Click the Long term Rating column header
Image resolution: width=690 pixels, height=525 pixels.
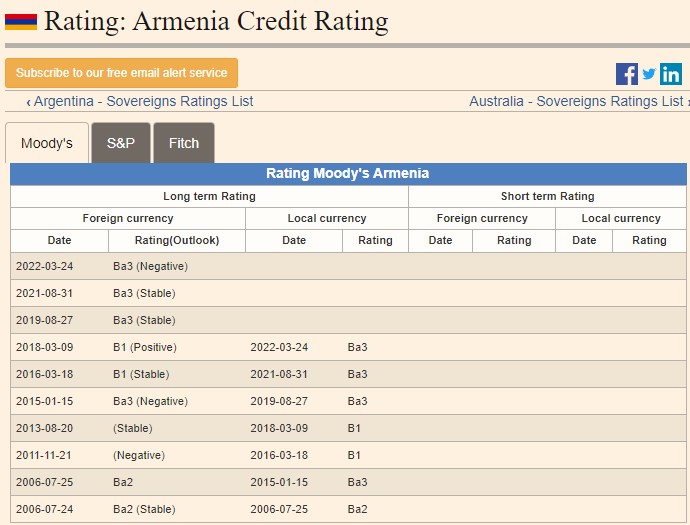pyautogui.click(x=209, y=196)
